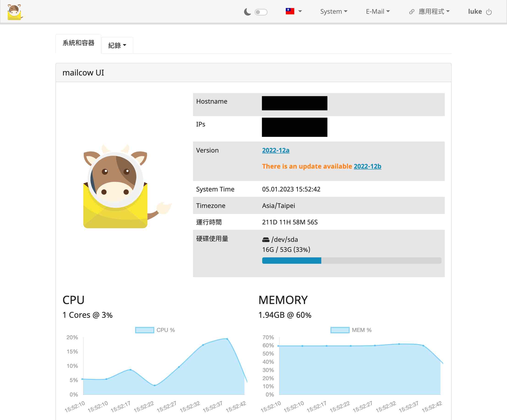Screen dimensions: 507x420
Task: Click the mailcow UI panel header
Action: point(253,73)
